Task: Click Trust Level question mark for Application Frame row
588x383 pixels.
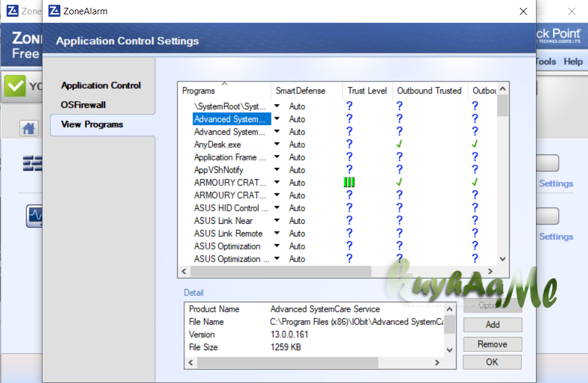Action: click(349, 157)
